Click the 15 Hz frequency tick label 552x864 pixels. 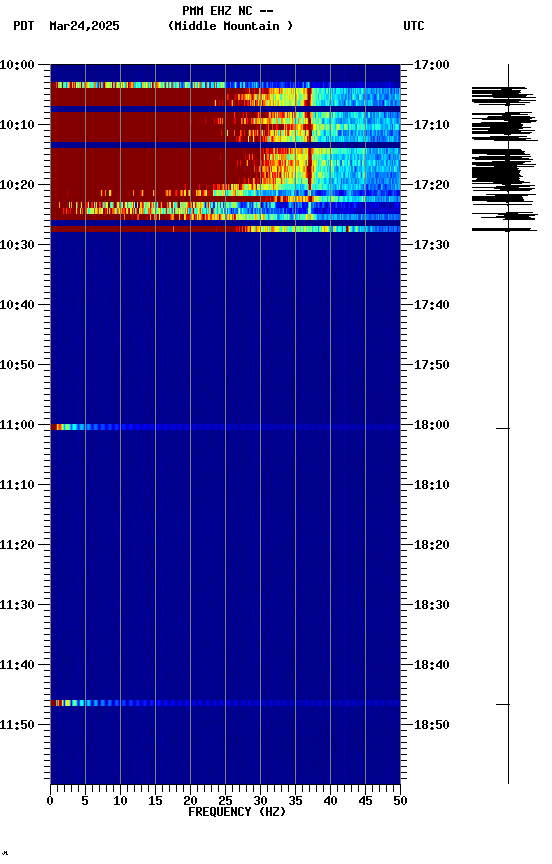tap(155, 801)
